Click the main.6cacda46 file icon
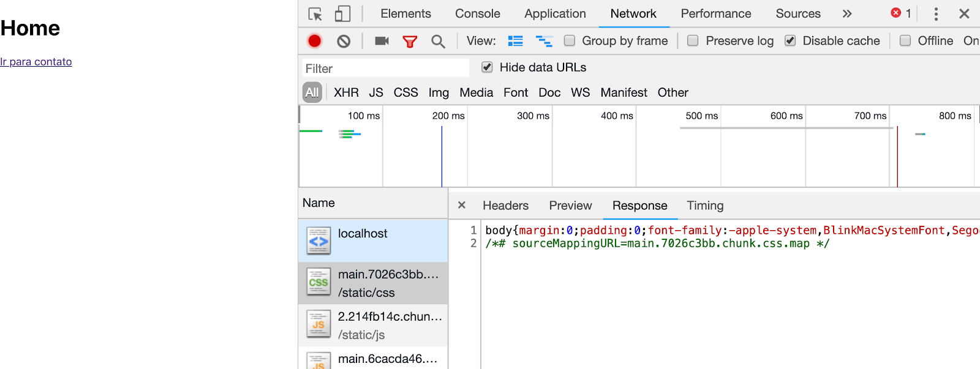The image size is (980, 369). tap(318, 361)
